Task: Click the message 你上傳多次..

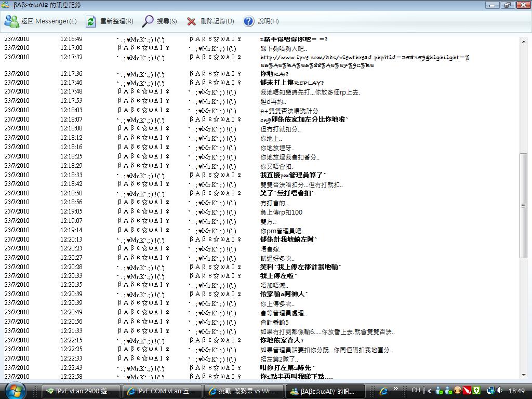Action: click(277, 304)
